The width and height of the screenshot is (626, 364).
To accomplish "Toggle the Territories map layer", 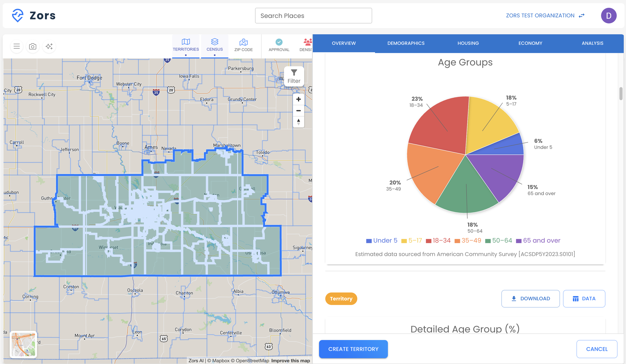I will tap(186, 45).
